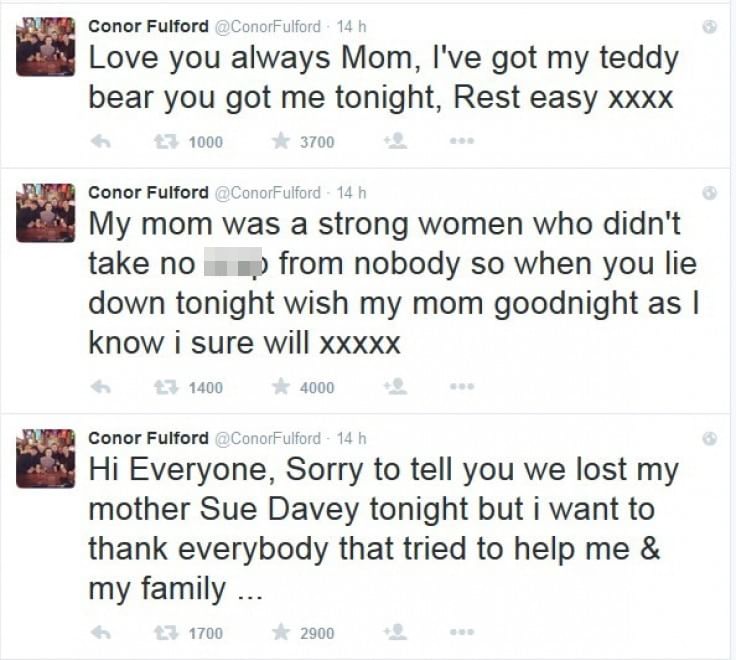
Task: Click Conor Fulford name on third tweet
Action: click(148, 438)
